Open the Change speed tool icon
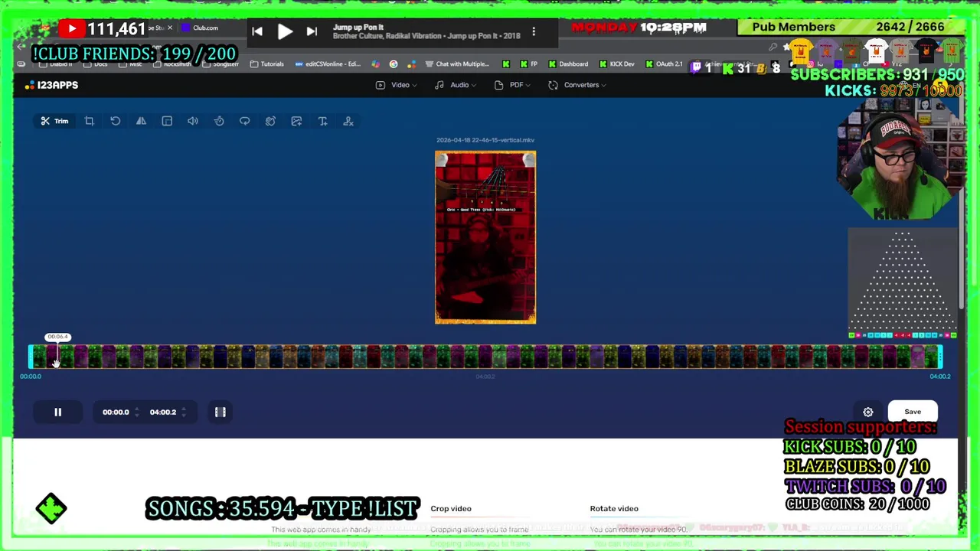Image resolution: width=980 pixels, height=551 pixels. [219, 121]
